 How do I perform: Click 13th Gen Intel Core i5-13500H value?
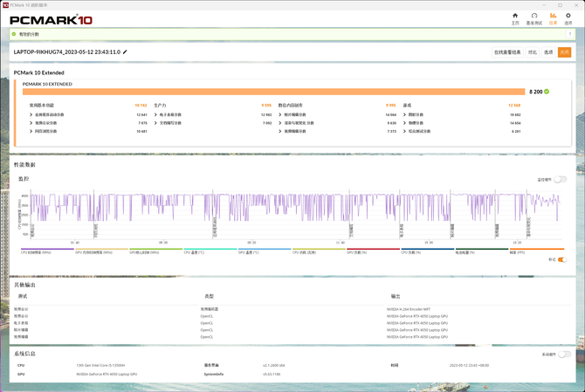pyautogui.click(x=100, y=365)
